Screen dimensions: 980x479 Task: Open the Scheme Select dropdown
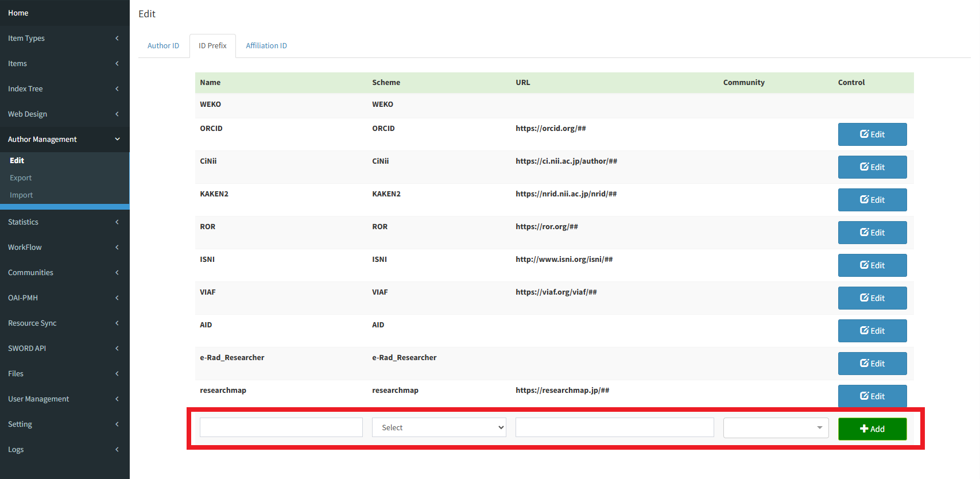439,427
